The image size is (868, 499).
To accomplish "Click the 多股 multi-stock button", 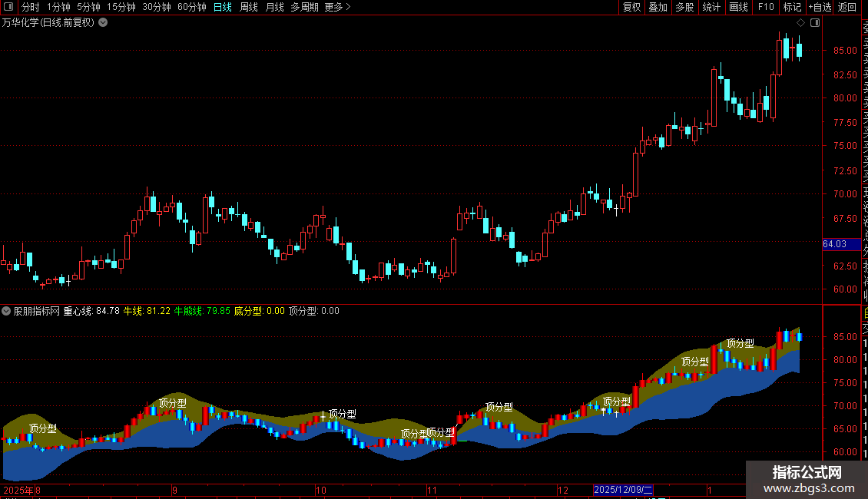I will click(x=684, y=7).
